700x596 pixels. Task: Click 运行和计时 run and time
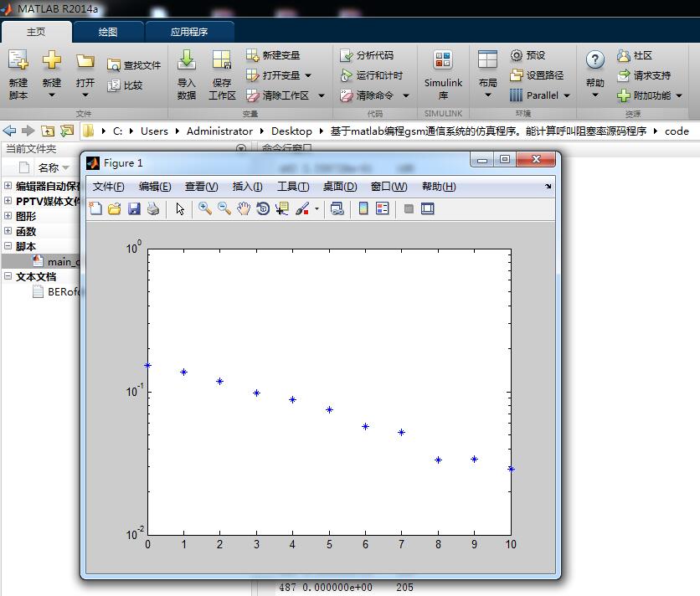pos(371,75)
